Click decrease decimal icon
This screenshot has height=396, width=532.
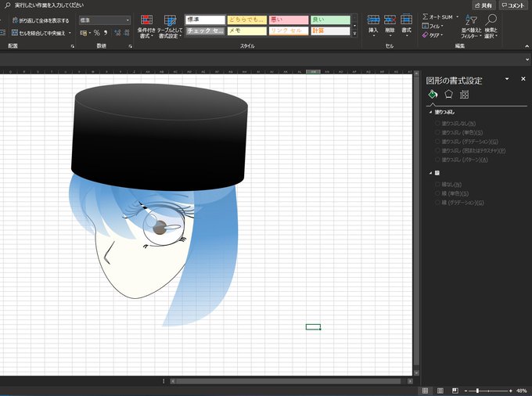[x=127, y=33]
